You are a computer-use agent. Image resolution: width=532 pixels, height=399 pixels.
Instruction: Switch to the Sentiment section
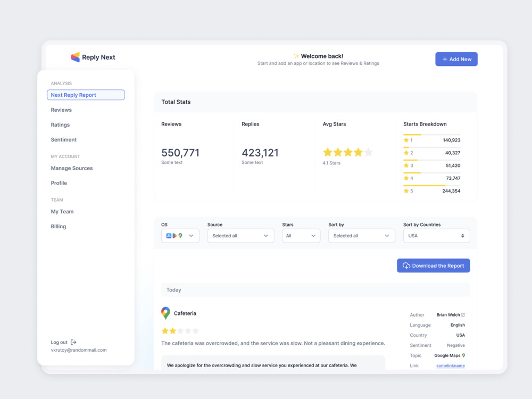[63, 139]
